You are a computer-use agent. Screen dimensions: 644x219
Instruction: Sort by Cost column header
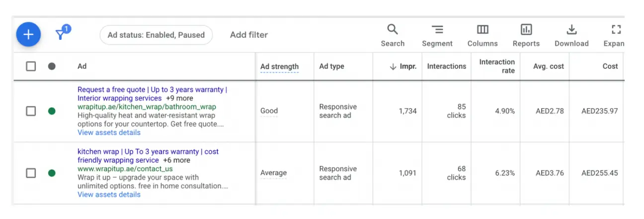pos(610,66)
